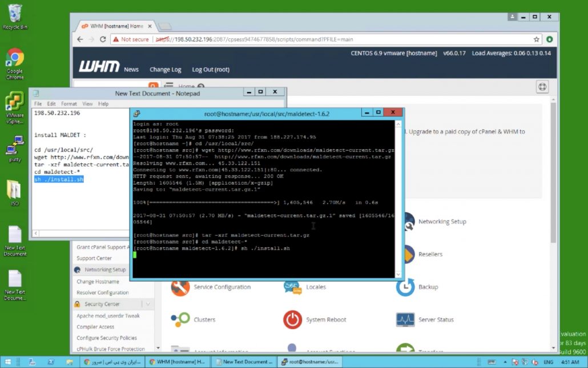Click the WHM support lifebuoy icon

(x=542, y=87)
